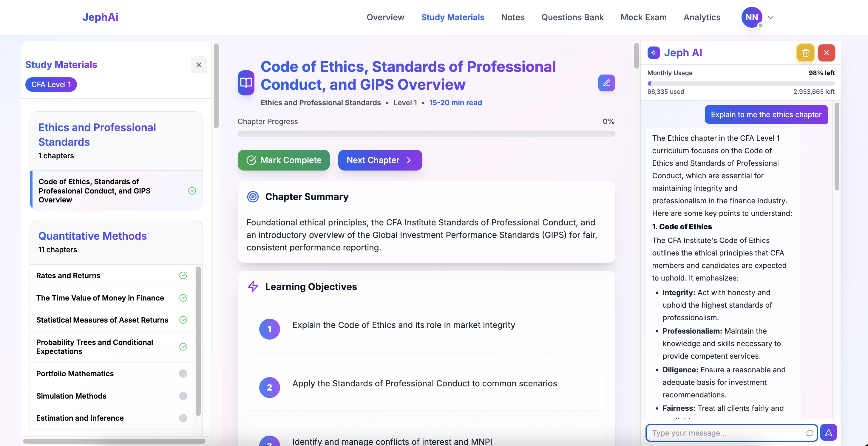
Task: Click the book icon next to chapter title
Action: click(246, 83)
